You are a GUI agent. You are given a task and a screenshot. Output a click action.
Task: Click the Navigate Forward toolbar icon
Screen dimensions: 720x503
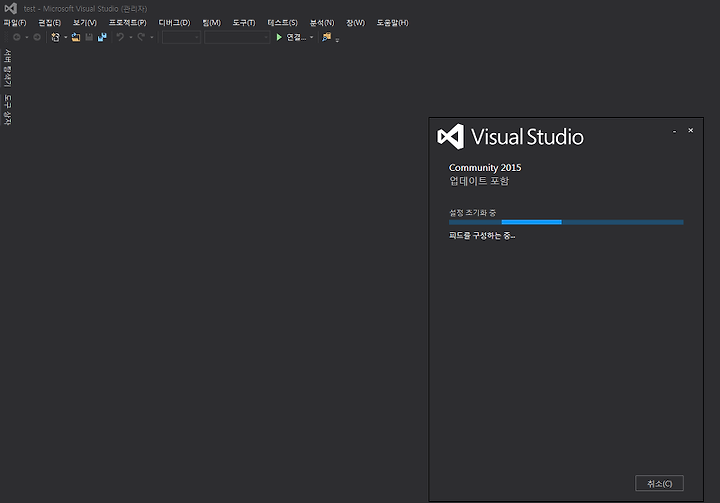point(37,37)
